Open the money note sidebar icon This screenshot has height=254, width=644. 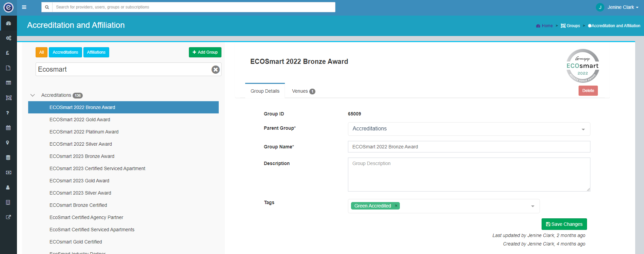point(8,173)
